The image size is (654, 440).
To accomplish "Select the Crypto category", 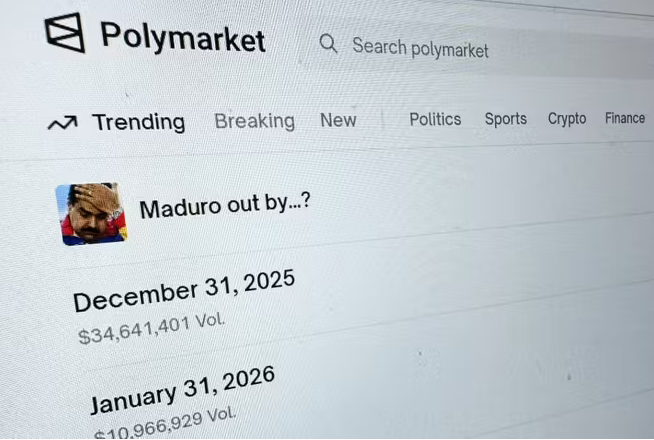I will [567, 118].
